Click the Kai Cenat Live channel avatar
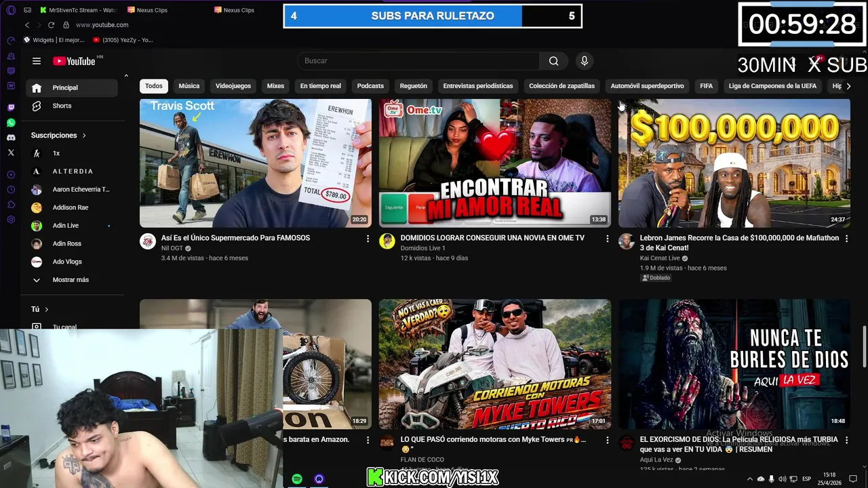This screenshot has width=868, height=488. (627, 241)
